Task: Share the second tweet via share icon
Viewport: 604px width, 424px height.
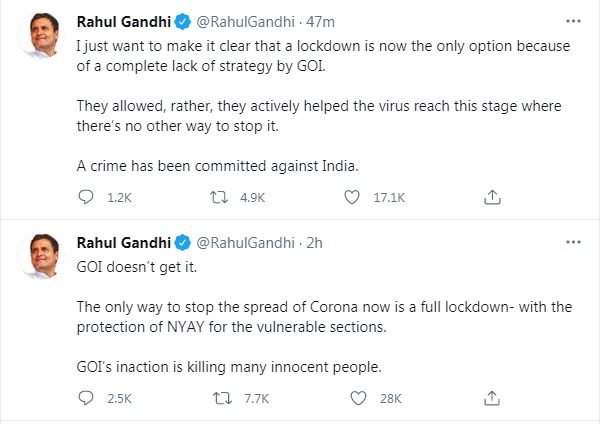Action: 491,398
